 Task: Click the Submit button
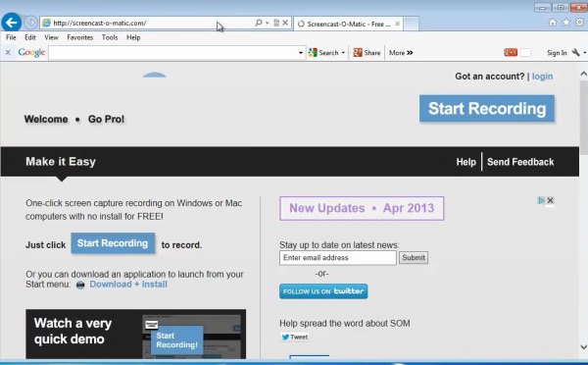(x=414, y=258)
